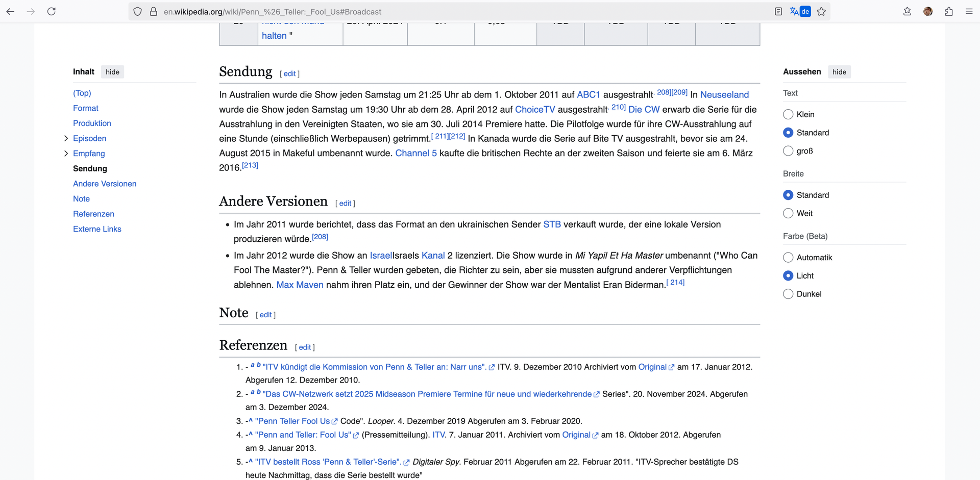Click the URL address field

pos(459,11)
